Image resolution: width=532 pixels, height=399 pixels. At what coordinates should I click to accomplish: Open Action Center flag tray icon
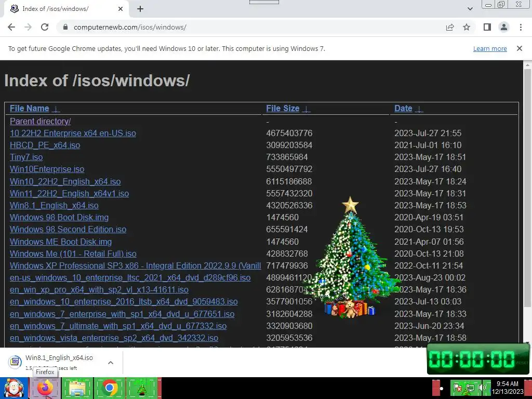(x=457, y=388)
